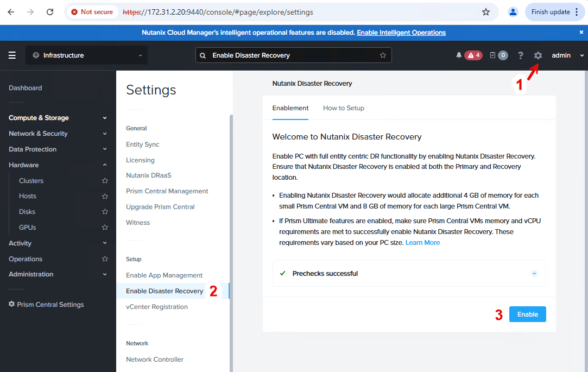Open Entity Sync settings
Image resolution: width=588 pixels, height=372 pixels.
tap(142, 144)
